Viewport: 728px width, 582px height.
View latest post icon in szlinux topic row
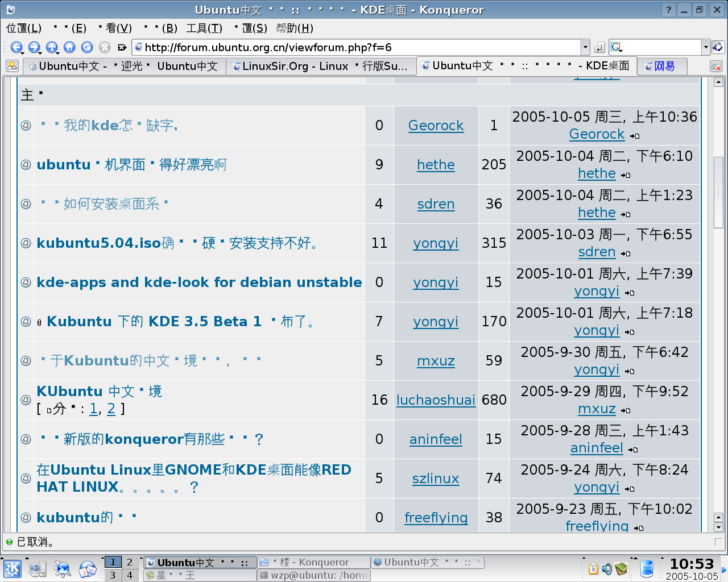[630, 489]
